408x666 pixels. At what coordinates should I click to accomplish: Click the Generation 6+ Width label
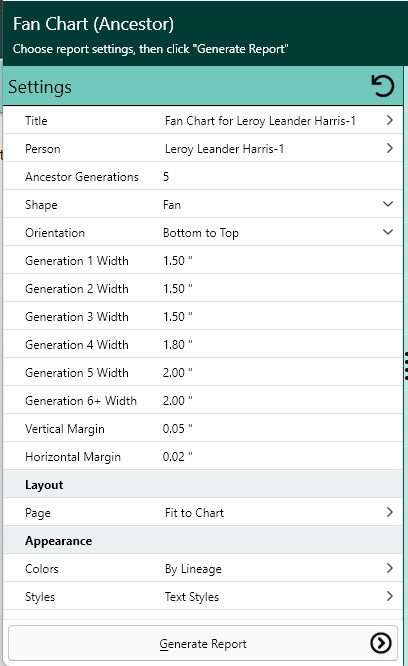tap(81, 401)
